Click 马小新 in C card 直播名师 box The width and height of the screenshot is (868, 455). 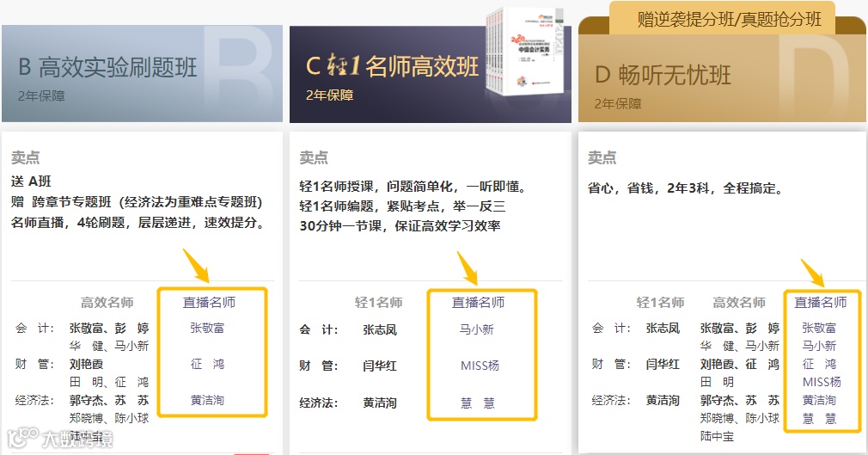coord(477,329)
